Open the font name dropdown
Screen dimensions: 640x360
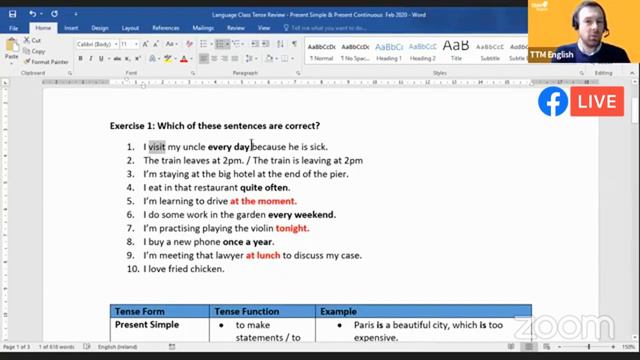[116, 44]
